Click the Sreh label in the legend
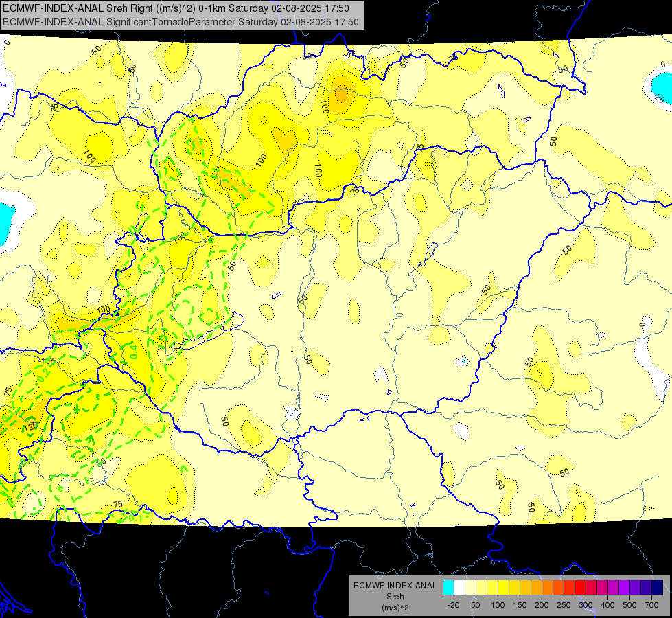672x618 pixels. [395, 597]
